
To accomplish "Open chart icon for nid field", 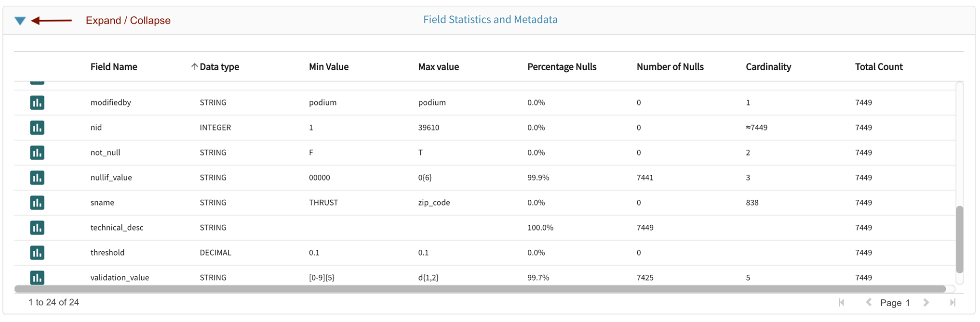I will click(x=37, y=128).
